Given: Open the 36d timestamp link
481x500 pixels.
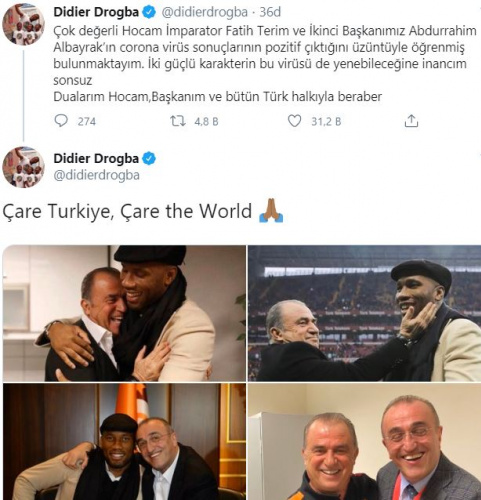Looking at the screenshot, I should click(x=270, y=12).
